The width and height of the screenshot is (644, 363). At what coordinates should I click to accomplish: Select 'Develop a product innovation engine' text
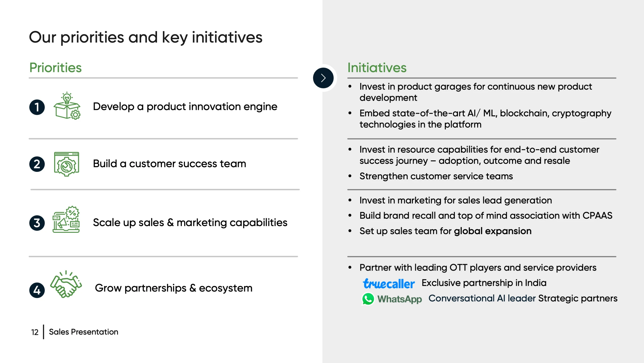185,107
